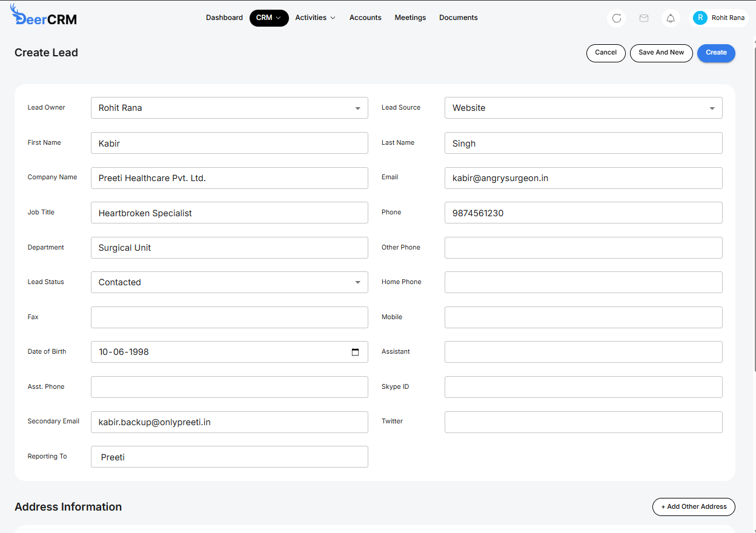This screenshot has width=756, height=533.
Task: Click the Rohit Rana avatar circle
Action: (x=700, y=18)
